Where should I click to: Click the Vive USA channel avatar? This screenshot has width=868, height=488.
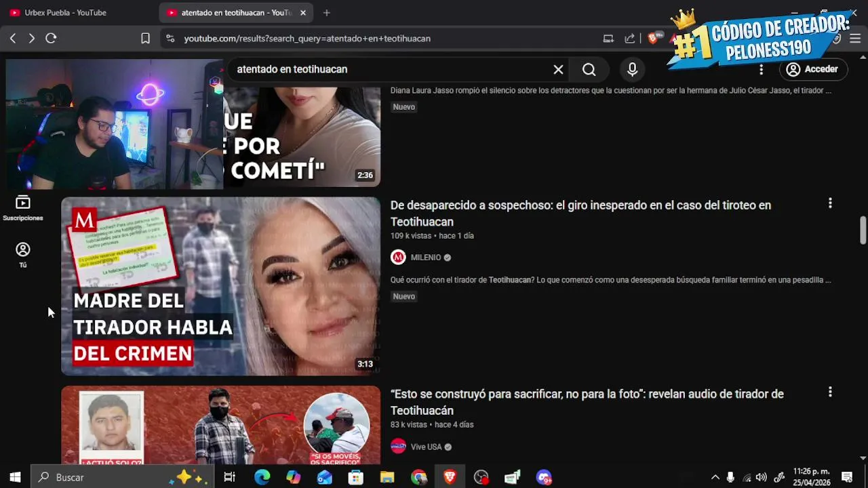tap(398, 446)
